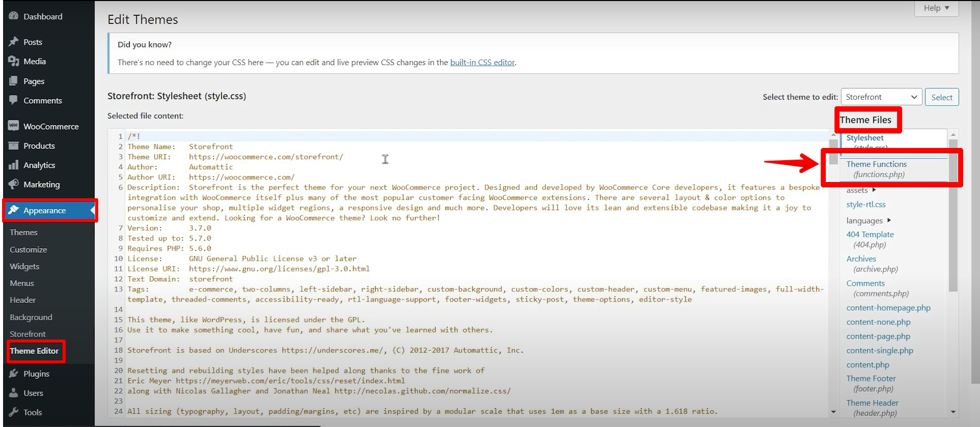This screenshot has height=427, width=980.
Task: Click the Pages document icon
Action: pos(14,81)
